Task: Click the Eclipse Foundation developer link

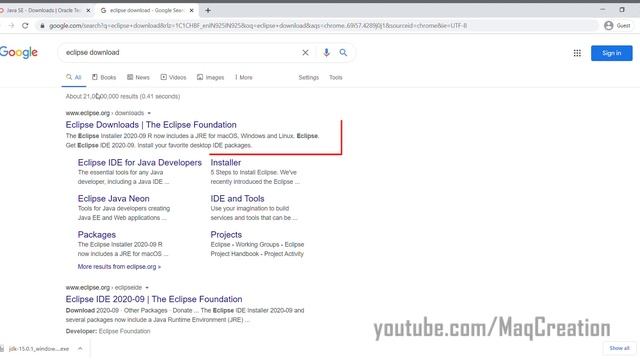Action: point(124,331)
